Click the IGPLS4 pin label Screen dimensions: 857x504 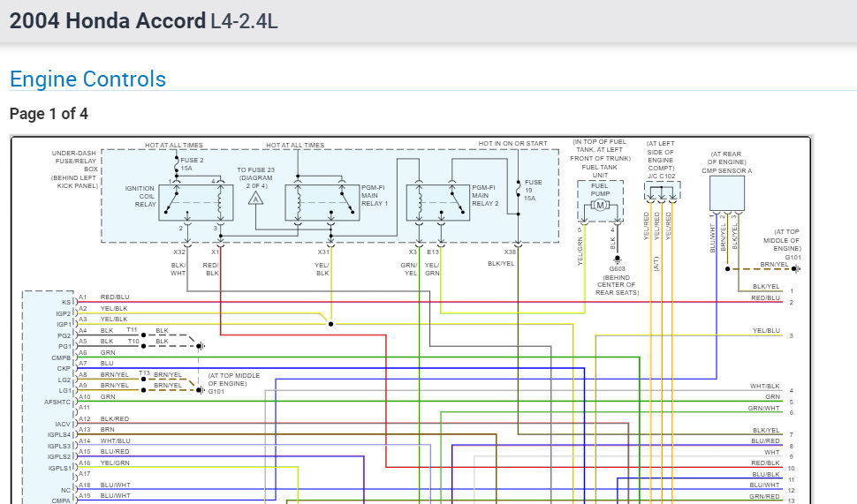59,435
